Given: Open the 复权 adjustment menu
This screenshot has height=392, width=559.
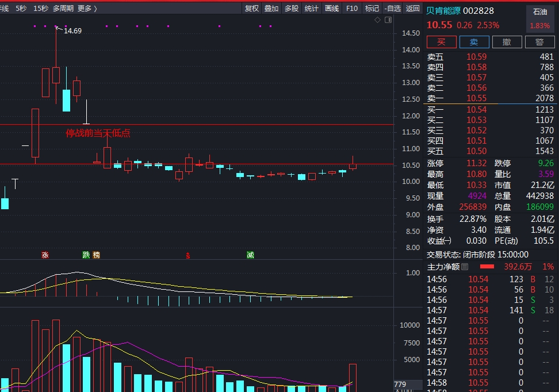Looking at the screenshot, I should (x=252, y=8).
